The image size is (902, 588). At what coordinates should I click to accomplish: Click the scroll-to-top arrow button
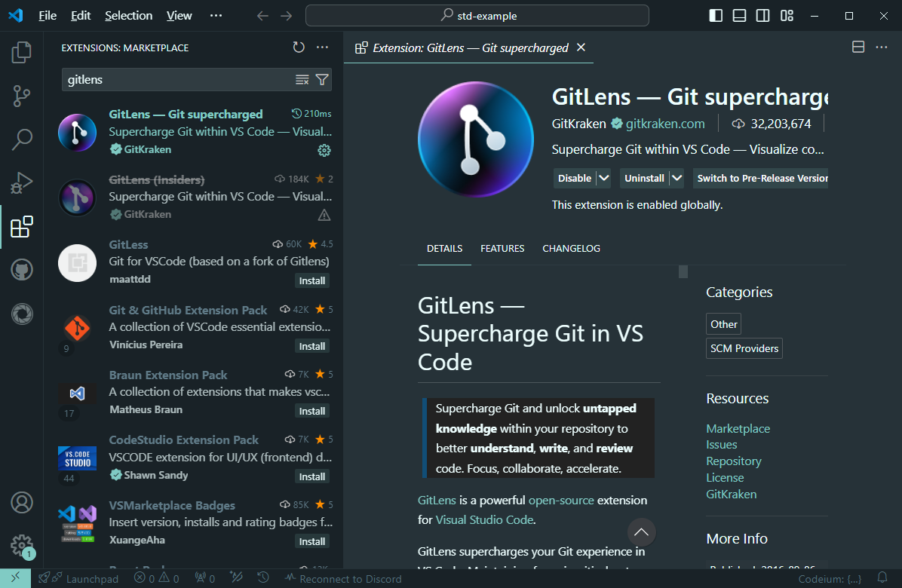click(641, 532)
